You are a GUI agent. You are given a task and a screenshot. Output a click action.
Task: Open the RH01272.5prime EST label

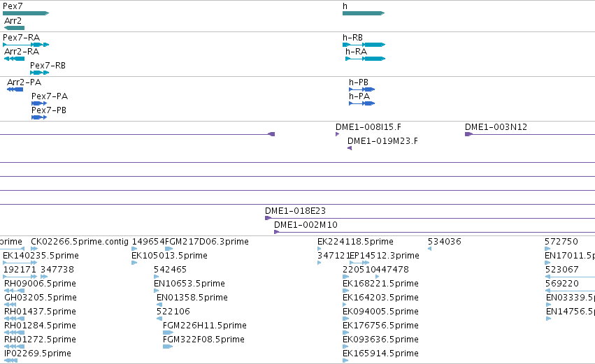click(40, 340)
